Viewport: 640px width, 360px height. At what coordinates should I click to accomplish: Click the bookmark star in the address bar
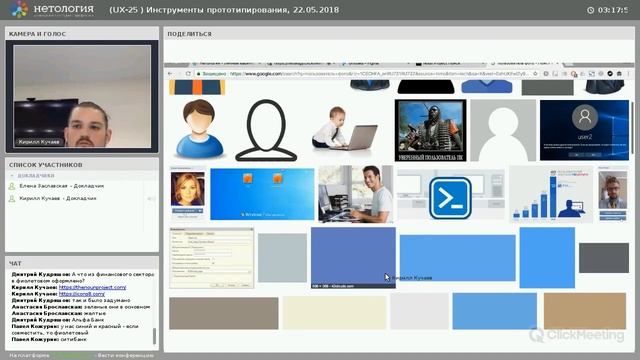(x=536, y=74)
